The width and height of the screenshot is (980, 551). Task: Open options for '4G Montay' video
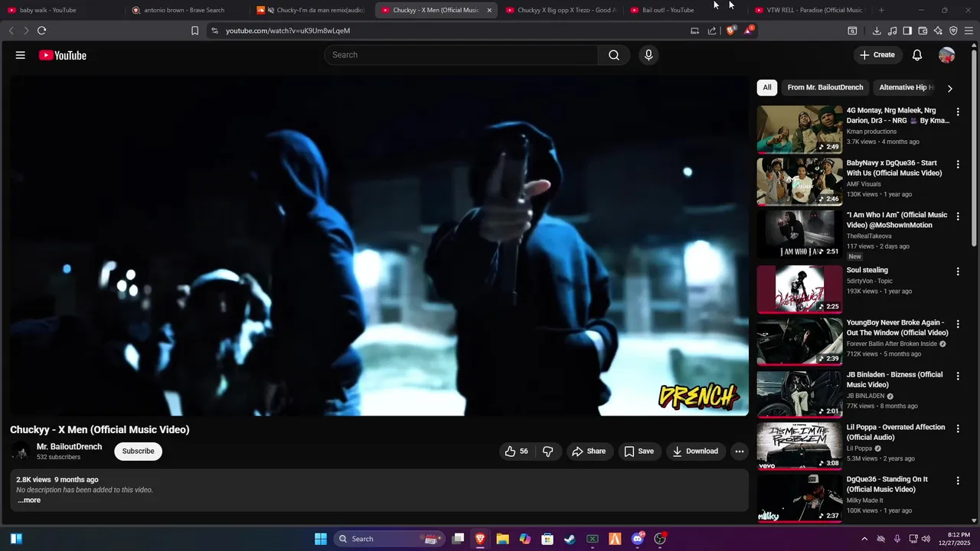(958, 112)
